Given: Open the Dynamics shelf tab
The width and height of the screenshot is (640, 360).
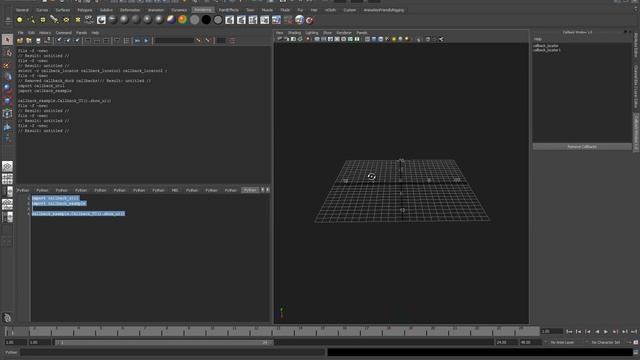Looking at the screenshot, I should pyautogui.click(x=179, y=10).
